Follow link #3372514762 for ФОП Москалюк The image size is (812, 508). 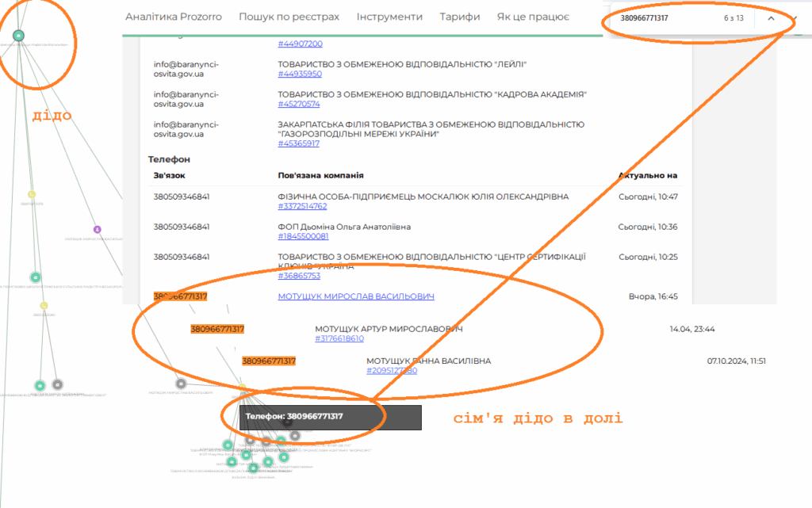pos(302,206)
